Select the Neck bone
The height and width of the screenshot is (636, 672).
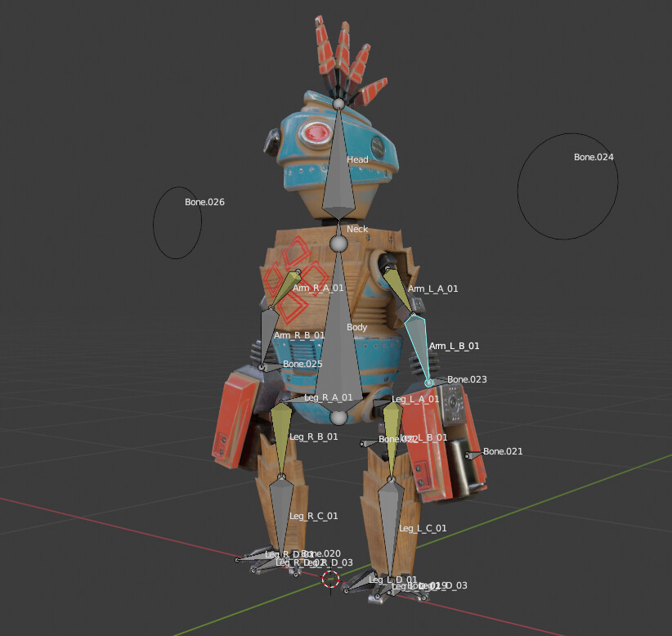(340, 229)
